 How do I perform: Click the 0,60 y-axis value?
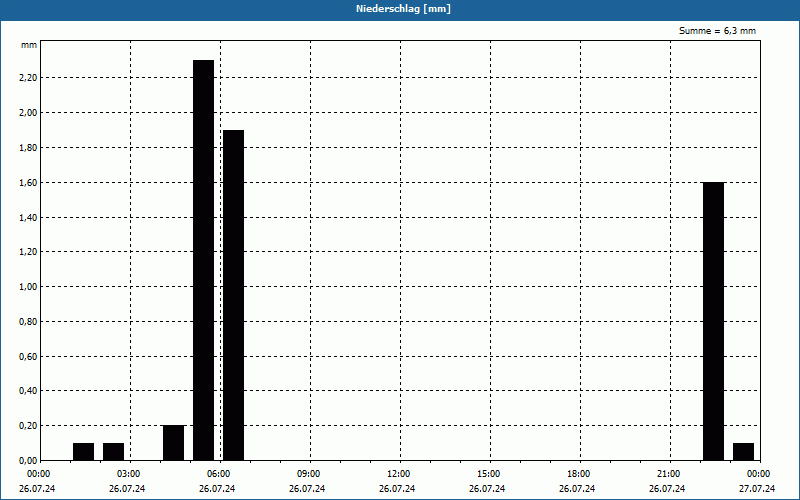click(29, 357)
